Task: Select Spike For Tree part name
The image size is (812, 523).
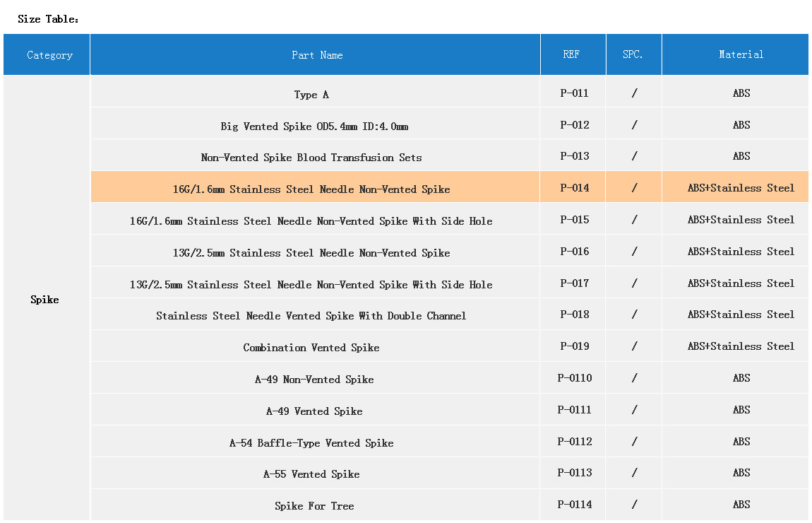Action: point(314,506)
